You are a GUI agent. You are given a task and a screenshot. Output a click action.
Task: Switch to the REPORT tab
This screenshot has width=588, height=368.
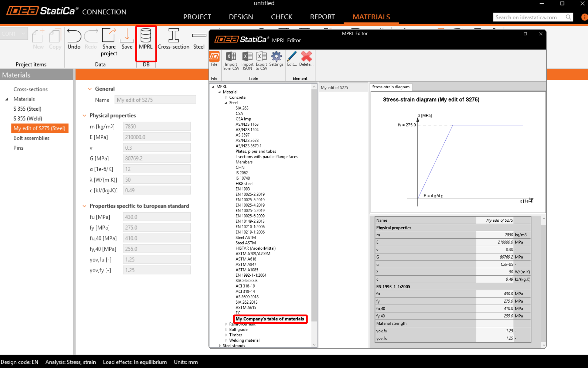click(x=322, y=17)
